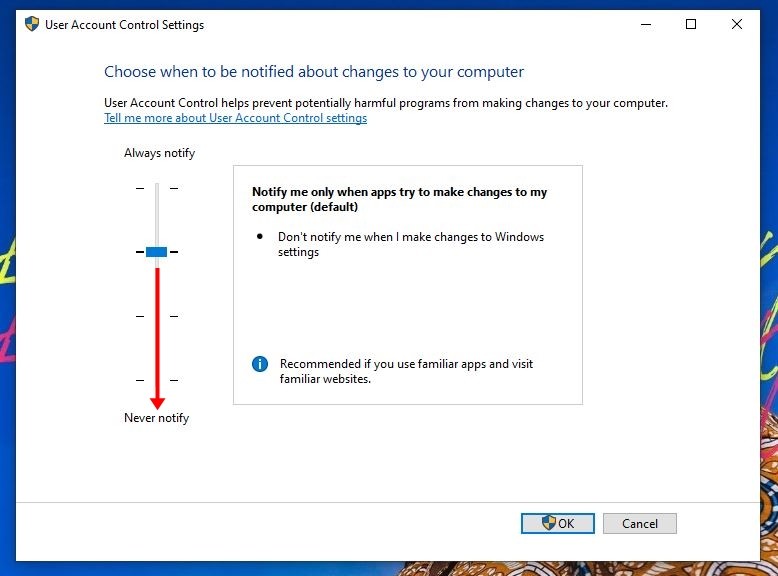Click the Never notify label
The width and height of the screenshot is (778, 576).
click(156, 418)
